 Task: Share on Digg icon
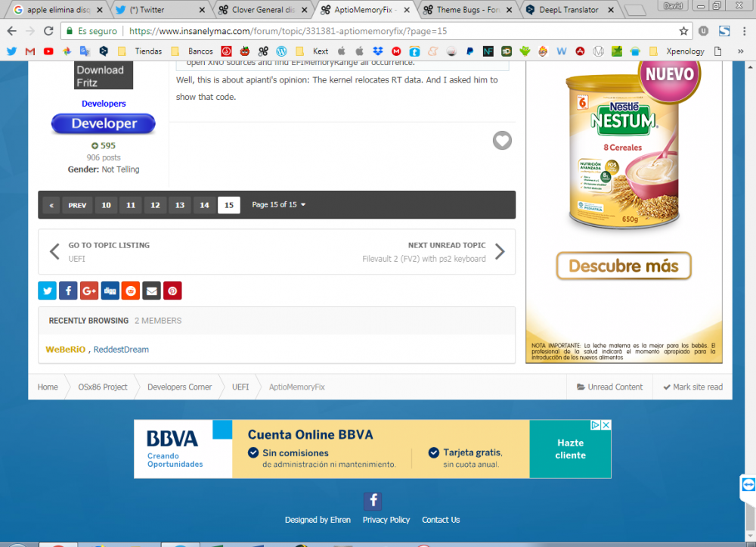[x=110, y=291]
